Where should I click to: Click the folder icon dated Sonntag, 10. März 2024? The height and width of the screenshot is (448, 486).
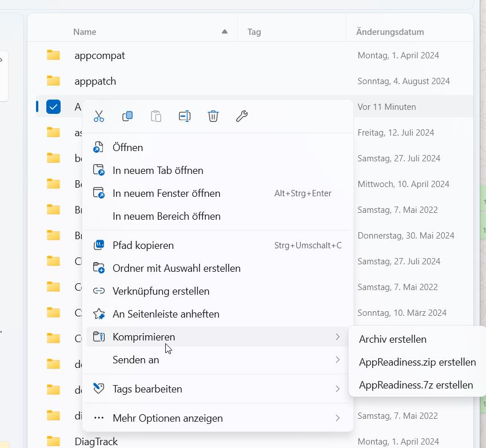point(53,313)
